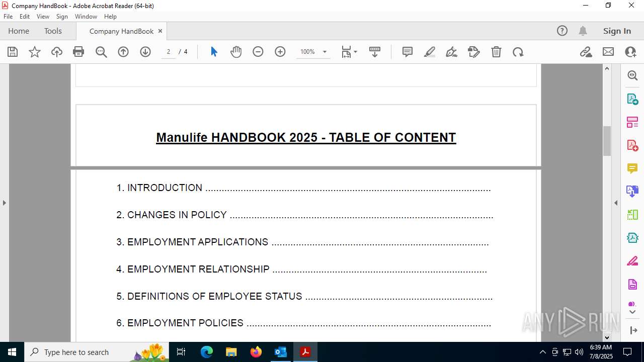Click the '2. CHANGES IN POLICY' entry
Viewport: 644px width, 362px height.
(304, 215)
